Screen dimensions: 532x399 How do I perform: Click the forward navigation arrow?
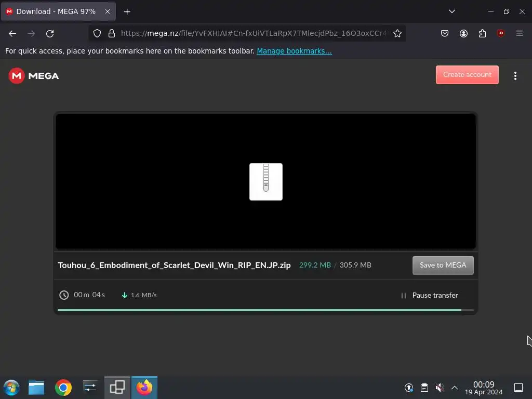tap(31, 34)
